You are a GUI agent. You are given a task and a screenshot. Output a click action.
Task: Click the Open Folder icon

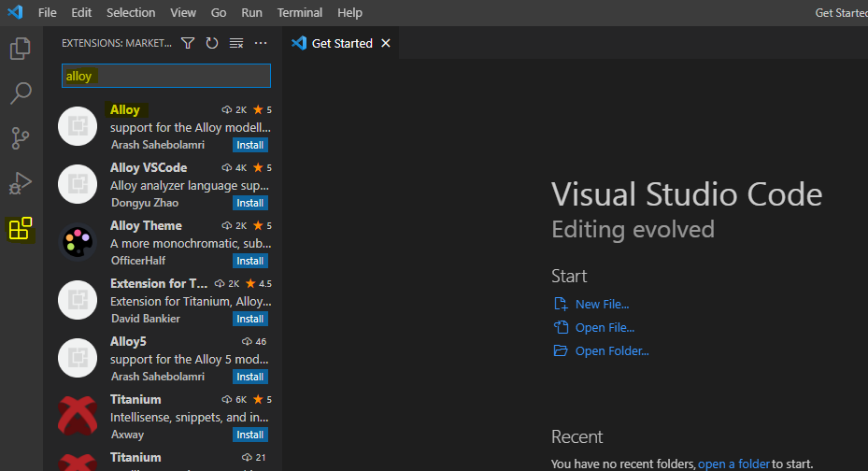[561, 350]
